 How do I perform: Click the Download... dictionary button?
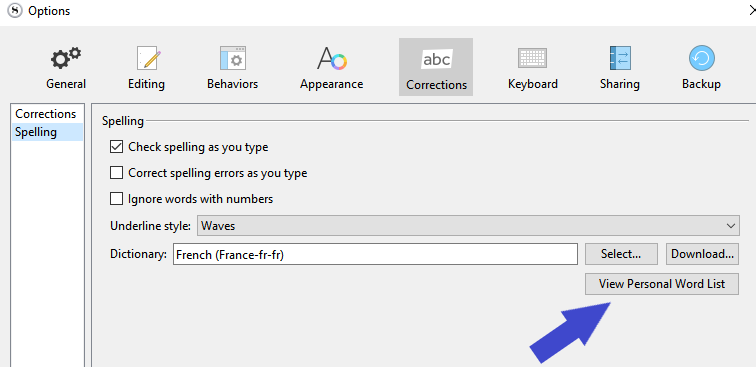pos(702,254)
